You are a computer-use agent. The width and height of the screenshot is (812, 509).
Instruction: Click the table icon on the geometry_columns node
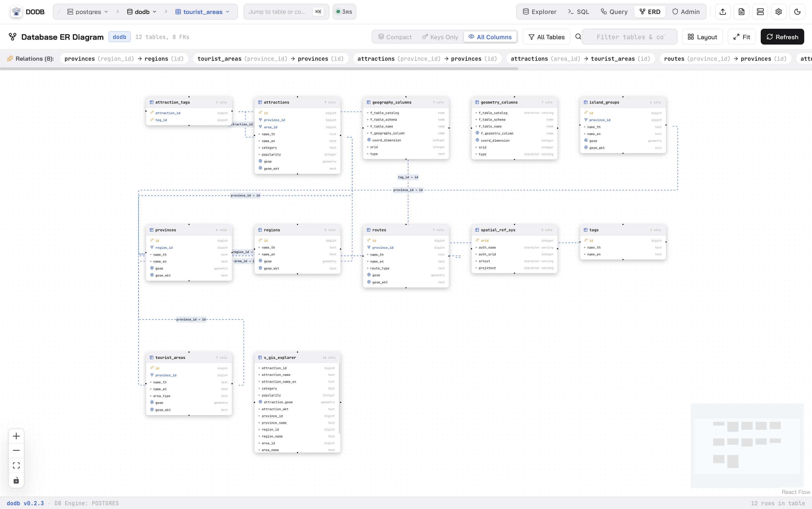(477, 102)
